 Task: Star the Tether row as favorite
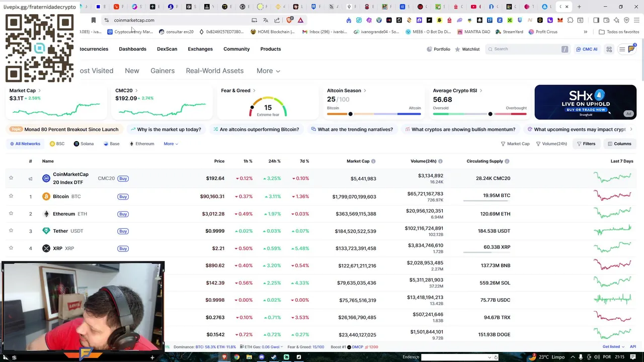pyautogui.click(x=11, y=231)
